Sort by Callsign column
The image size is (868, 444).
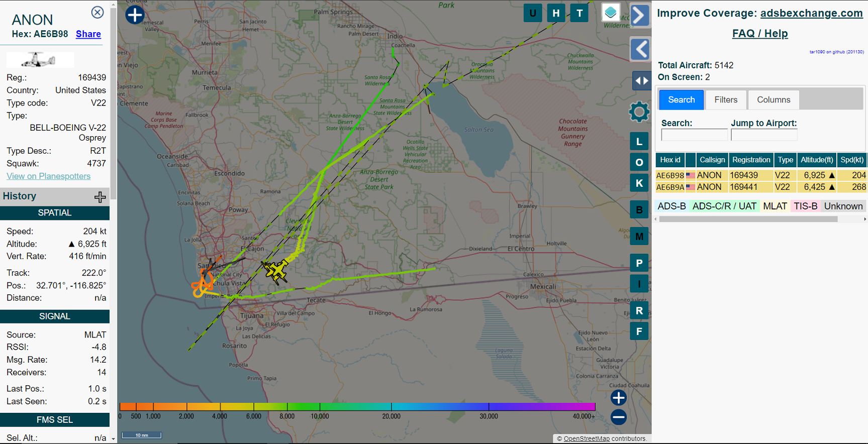[712, 160]
